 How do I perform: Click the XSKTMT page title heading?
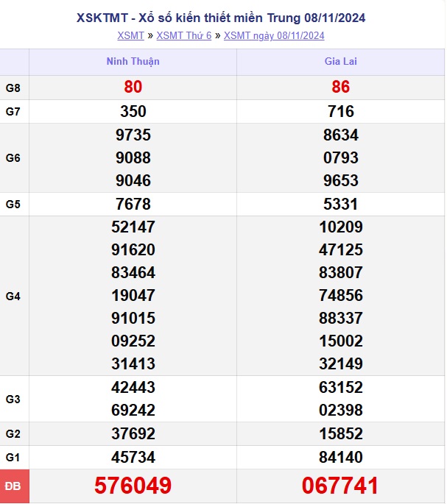tap(222, 17)
